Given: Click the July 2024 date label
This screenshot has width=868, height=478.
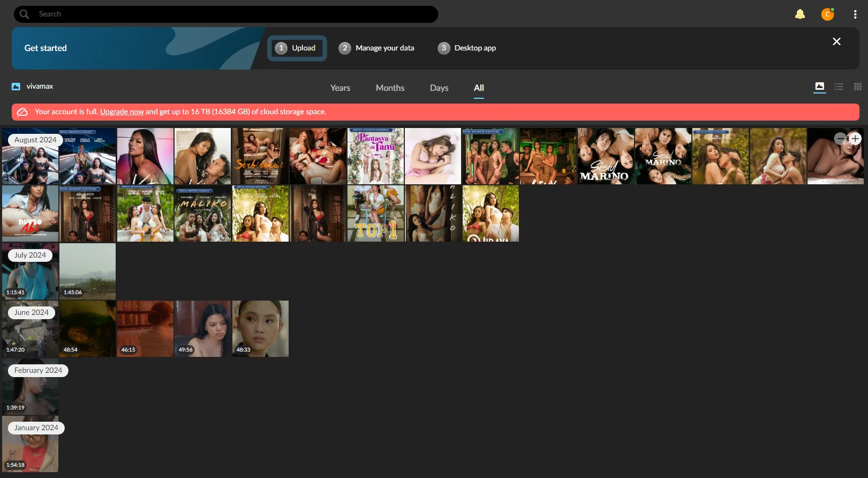Looking at the screenshot, I should click(30, 255).
